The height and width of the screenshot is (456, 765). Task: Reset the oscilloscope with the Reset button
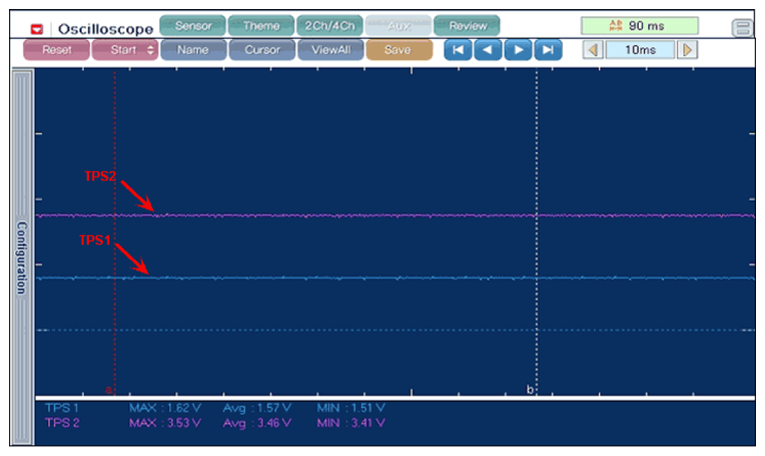click(57, 50)
